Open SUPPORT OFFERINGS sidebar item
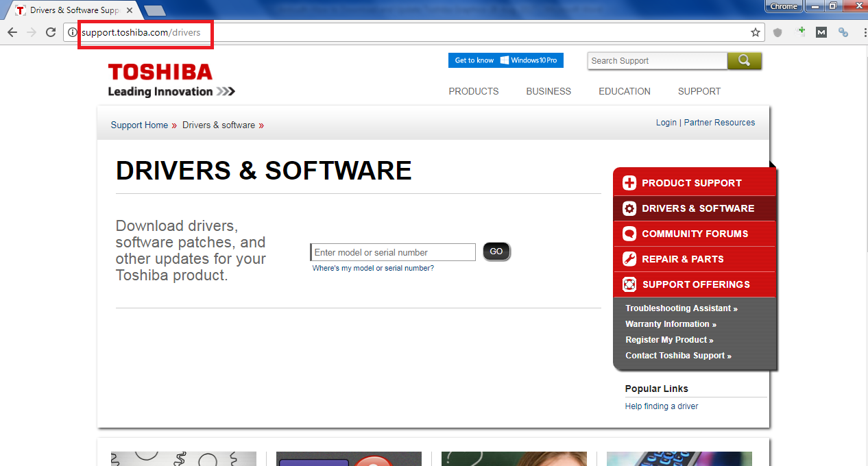 pos(695,284)
